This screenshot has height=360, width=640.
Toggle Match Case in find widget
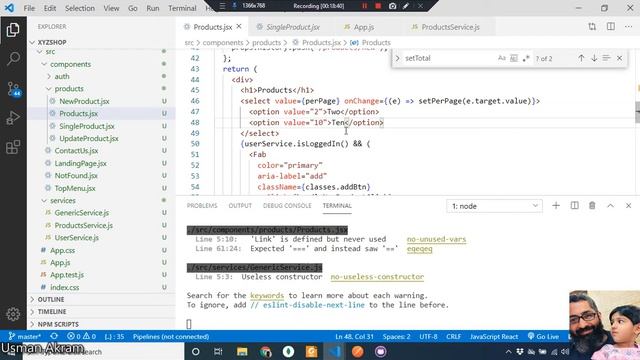click(x=502, y=58)
